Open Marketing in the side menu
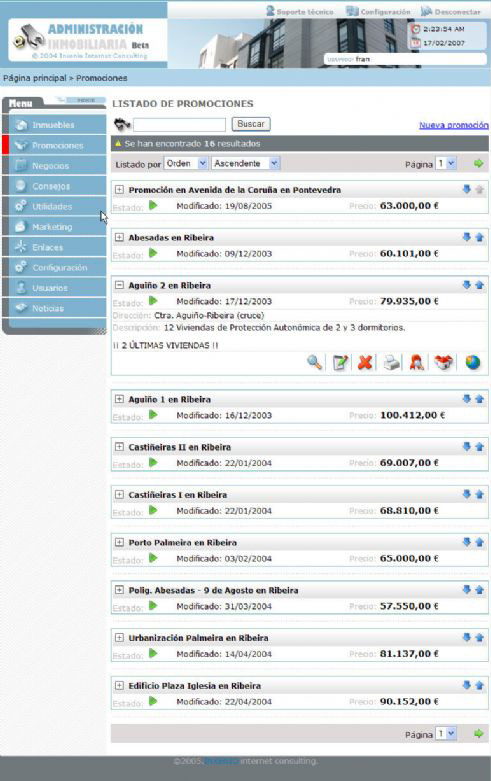This screenshot has height=781, width=491. click(x=54, y=227)
